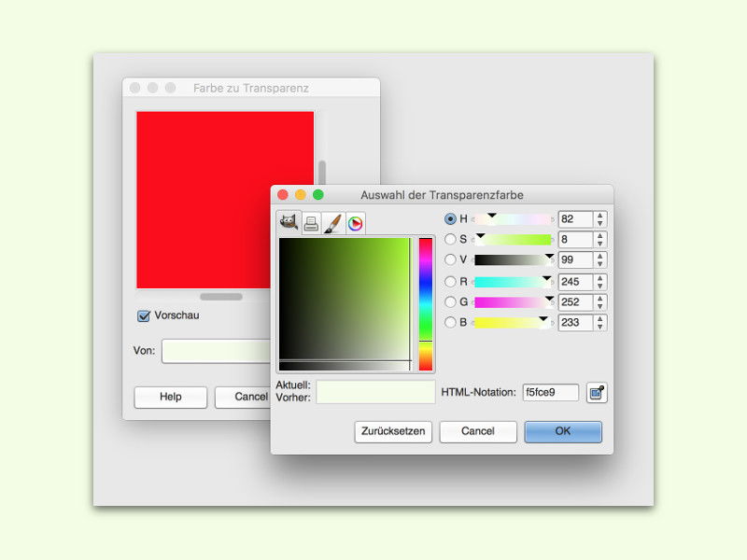Click the vertical rainbow hue strip
The width and height of the screenshot is (747, 560).
click(426, 304)
